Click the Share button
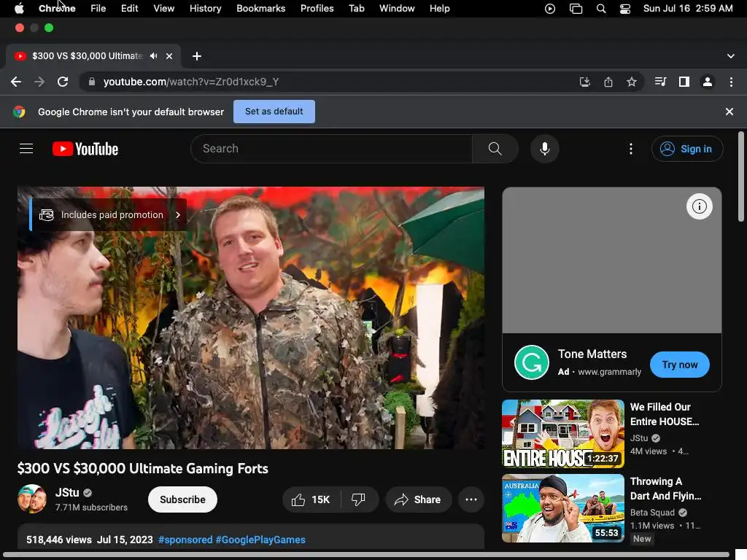 [418, 499]
